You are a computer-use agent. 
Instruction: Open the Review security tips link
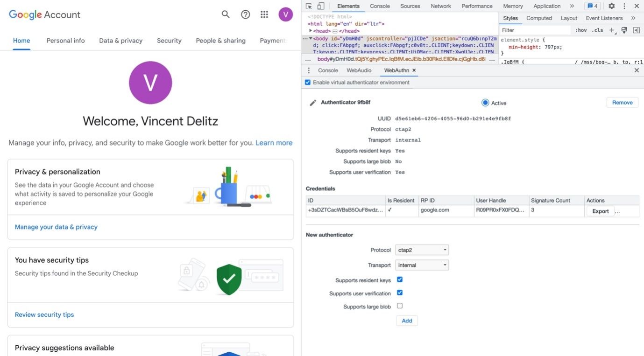pyautogui.click(x=44, y=314)
